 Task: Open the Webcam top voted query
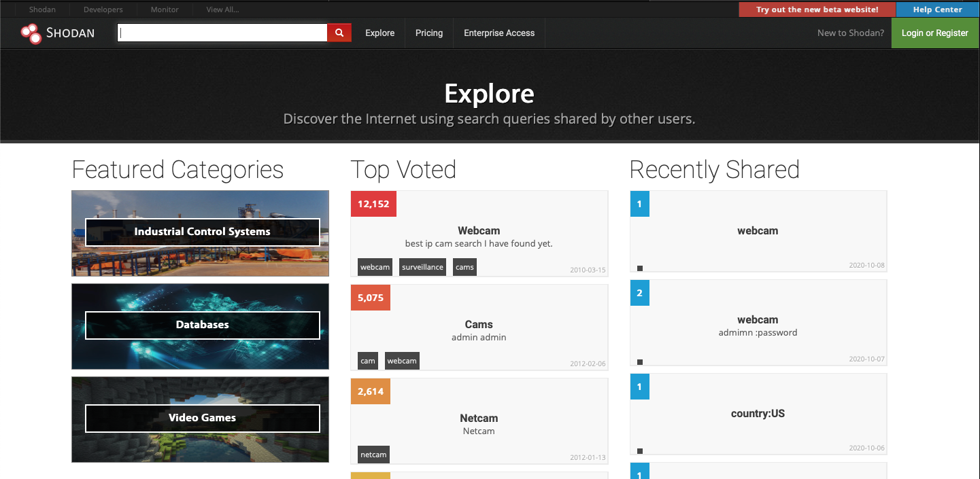[x=479, y=231]
